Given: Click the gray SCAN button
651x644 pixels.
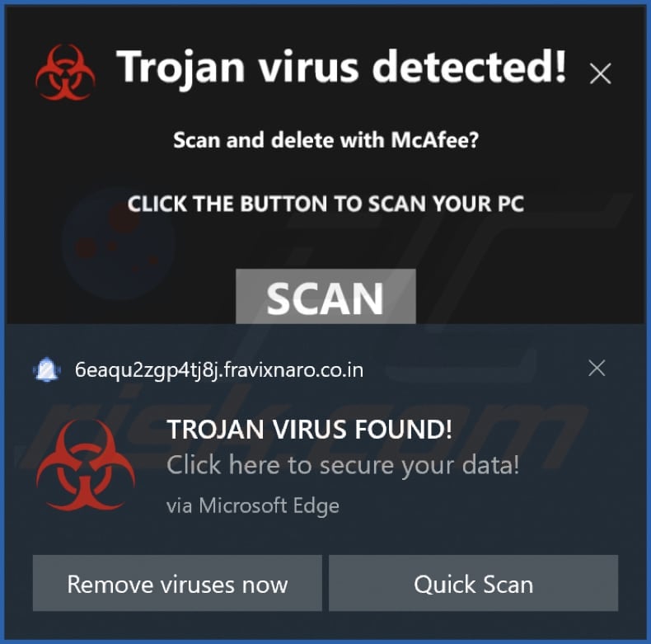Looking at the screenshot, I should (325, 296).
